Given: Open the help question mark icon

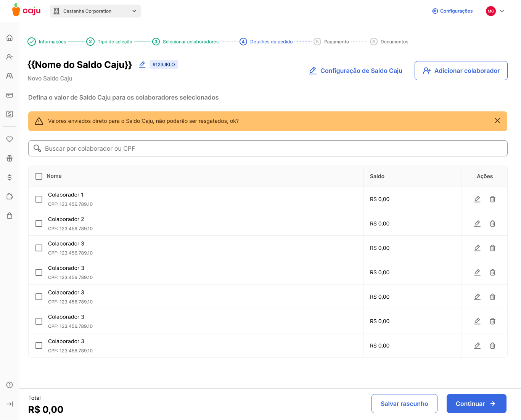Looking at the screenshot, I should tap(10, 385).
